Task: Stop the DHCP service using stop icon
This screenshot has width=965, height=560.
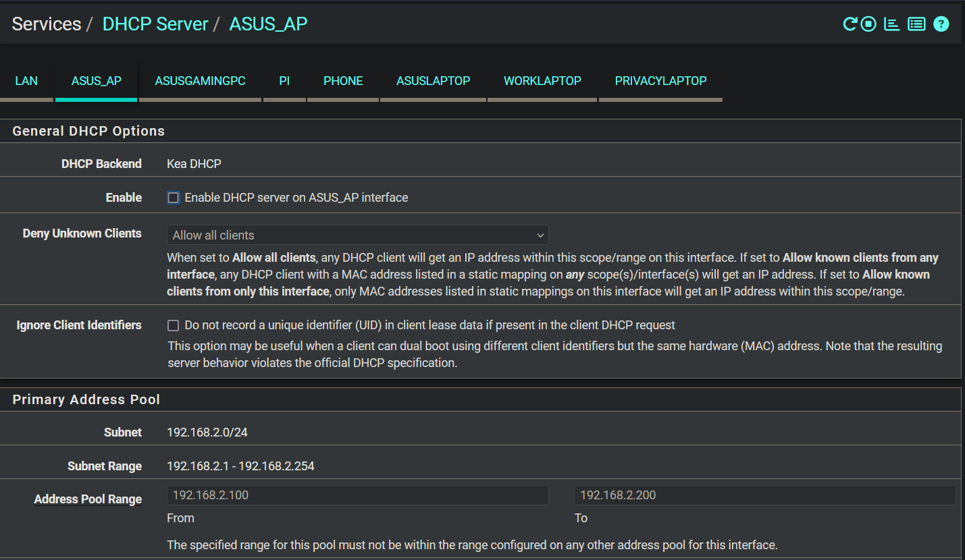Action: coord(868,24)
